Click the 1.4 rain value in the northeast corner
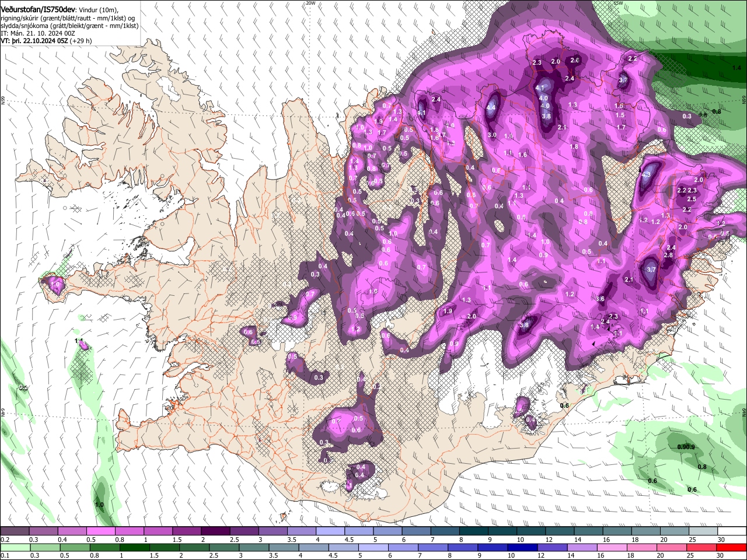Image resolution: width=747 pixels, height=560 pixels. click(736, 68)
